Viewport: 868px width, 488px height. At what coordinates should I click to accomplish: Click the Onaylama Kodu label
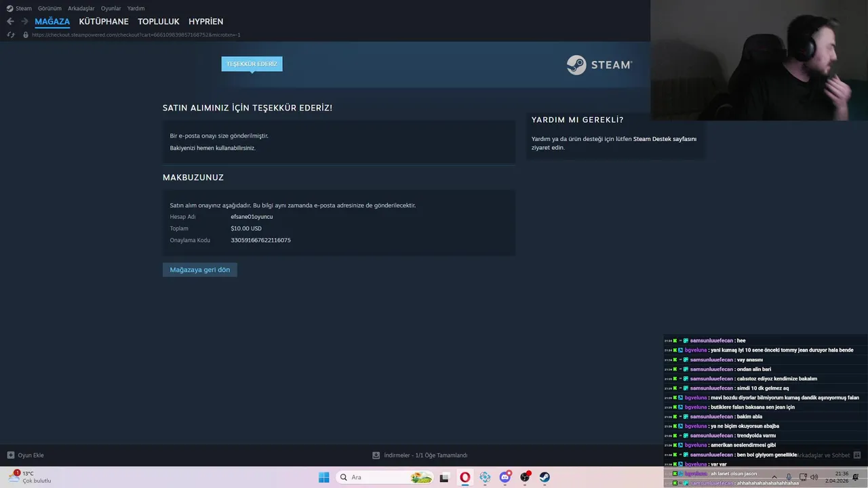[190, 240]
